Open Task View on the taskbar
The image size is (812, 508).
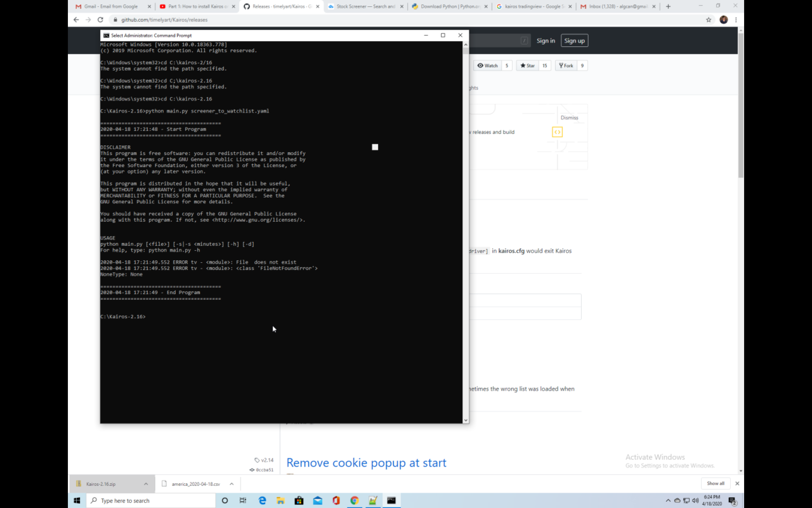click(x=243, y=501)
